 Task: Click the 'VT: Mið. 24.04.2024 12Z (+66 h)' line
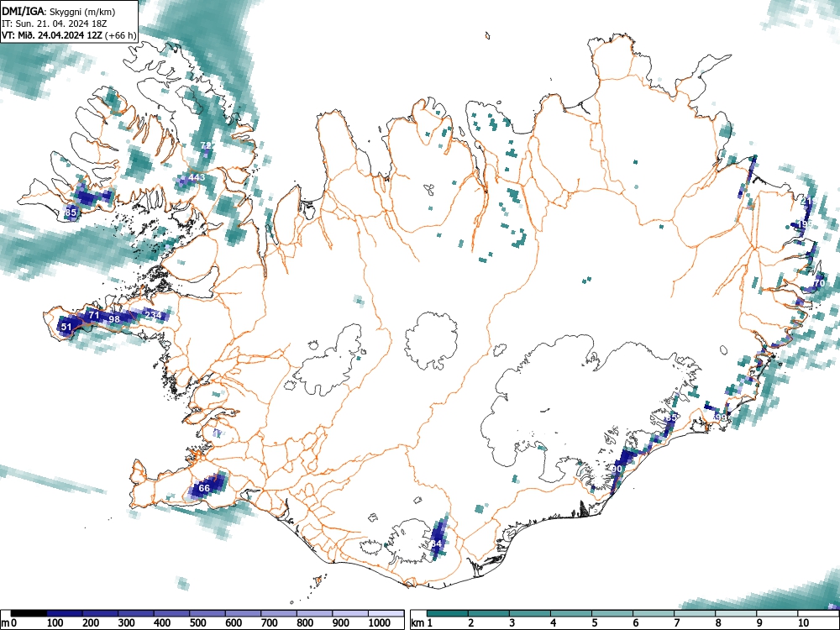coord(69,35)
